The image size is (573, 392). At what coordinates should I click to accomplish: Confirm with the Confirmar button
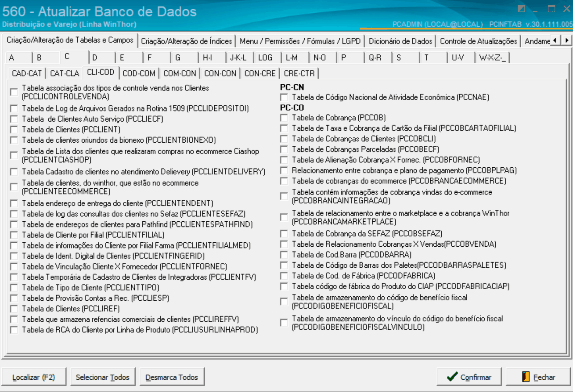click(x=469, y=377)
